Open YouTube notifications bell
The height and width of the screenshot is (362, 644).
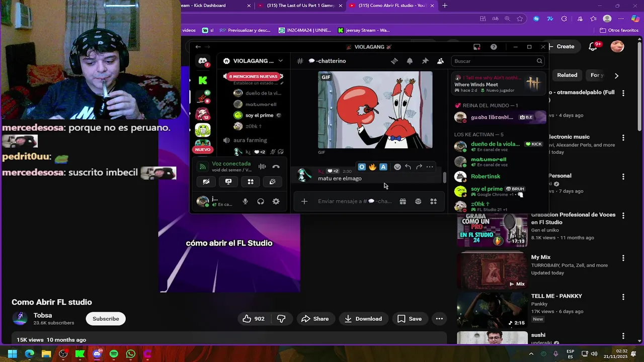point(593,46)
